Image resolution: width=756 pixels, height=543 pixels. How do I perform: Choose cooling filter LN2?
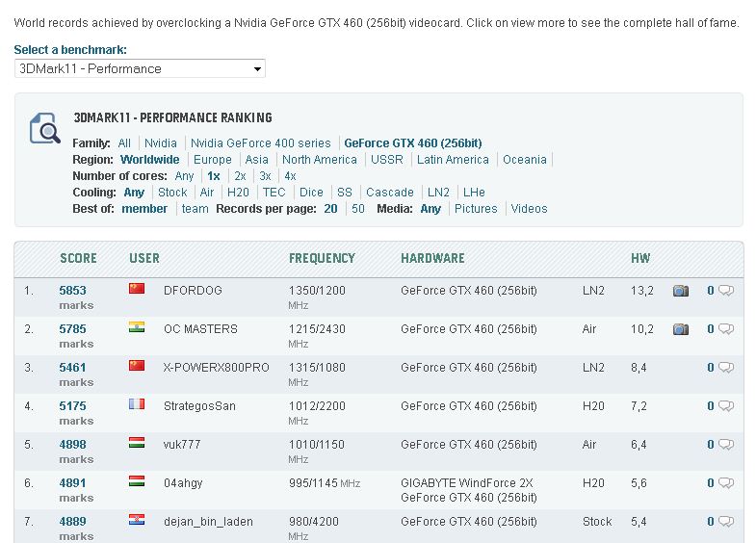click(438, 193)
